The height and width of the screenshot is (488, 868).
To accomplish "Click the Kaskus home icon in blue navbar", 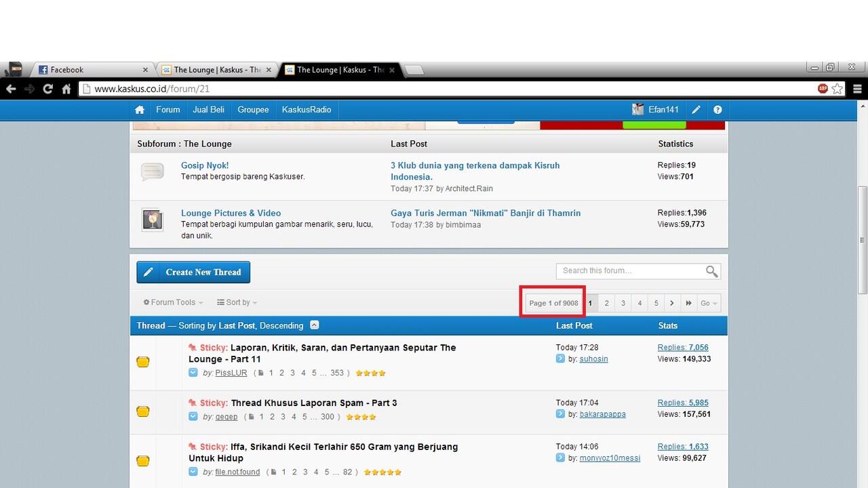I will 140,110.
